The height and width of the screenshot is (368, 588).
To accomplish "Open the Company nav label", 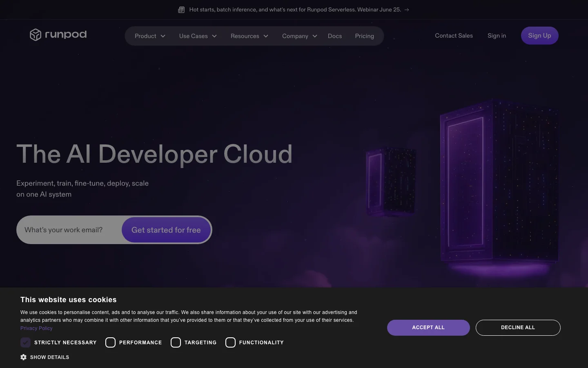I will click(x=295, y=36).
